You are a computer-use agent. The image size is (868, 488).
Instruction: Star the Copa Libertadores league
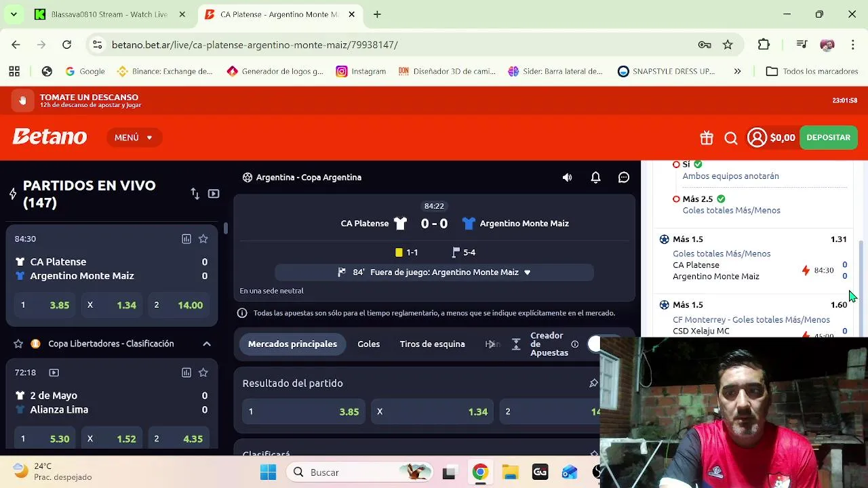coord(18,344)
